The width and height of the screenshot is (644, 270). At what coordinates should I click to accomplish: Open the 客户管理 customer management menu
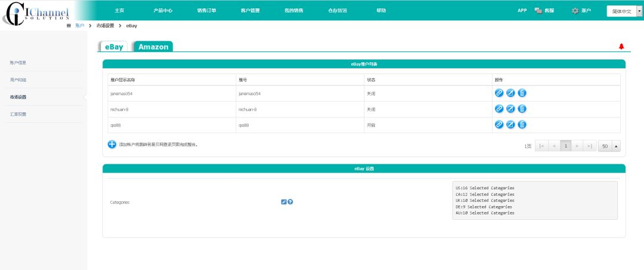(x=250, y=11)
